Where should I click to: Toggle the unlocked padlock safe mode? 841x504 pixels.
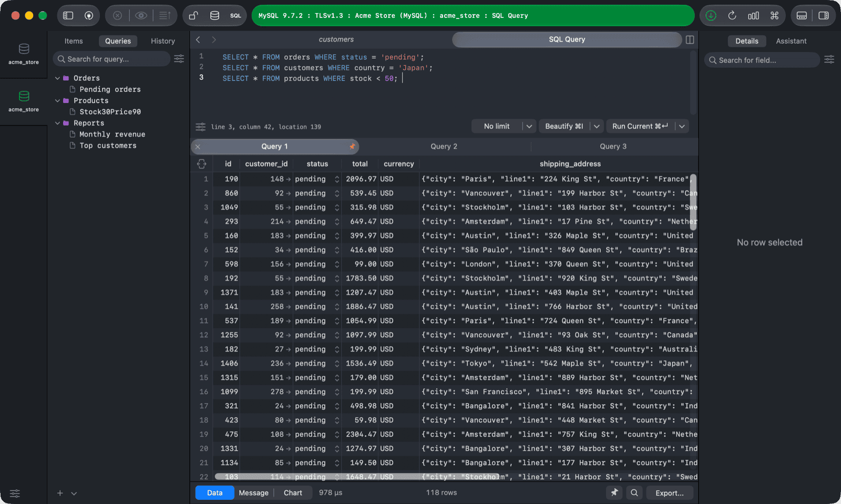tap(193, 16)
